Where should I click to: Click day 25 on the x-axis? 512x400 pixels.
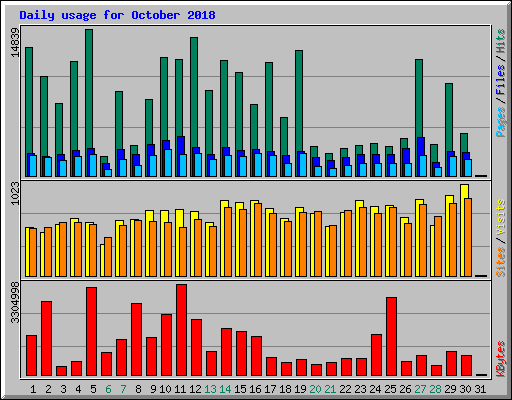[390, 389]
